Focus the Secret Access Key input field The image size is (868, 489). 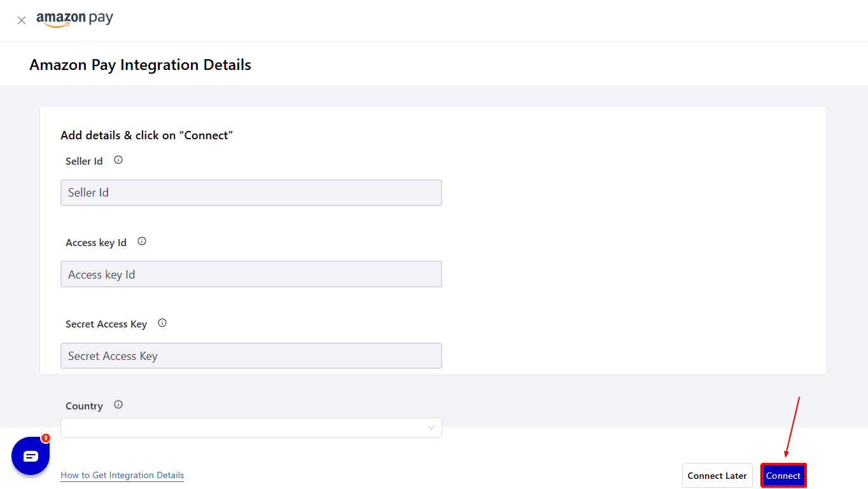[251, 356]
